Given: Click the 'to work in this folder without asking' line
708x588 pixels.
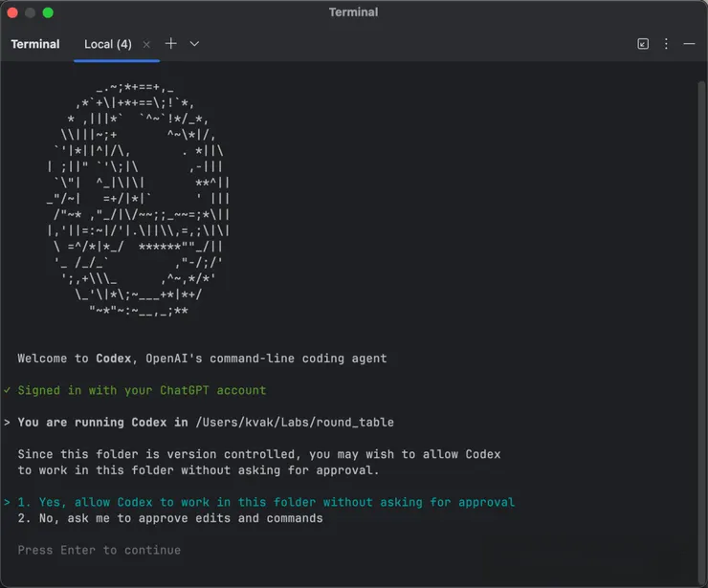Looking at the screenshot, I should pyautogui.click(x=199, y=470).
